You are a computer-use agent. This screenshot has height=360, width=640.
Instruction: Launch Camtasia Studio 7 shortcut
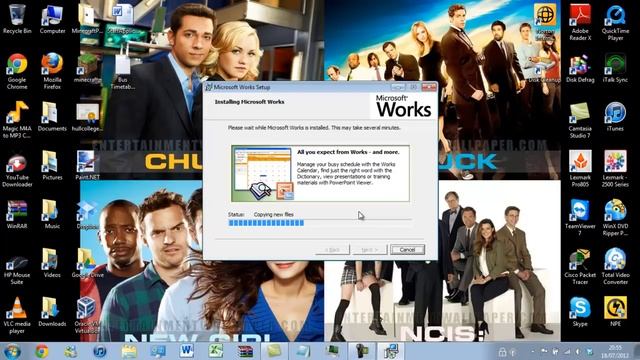coord(580,120)
